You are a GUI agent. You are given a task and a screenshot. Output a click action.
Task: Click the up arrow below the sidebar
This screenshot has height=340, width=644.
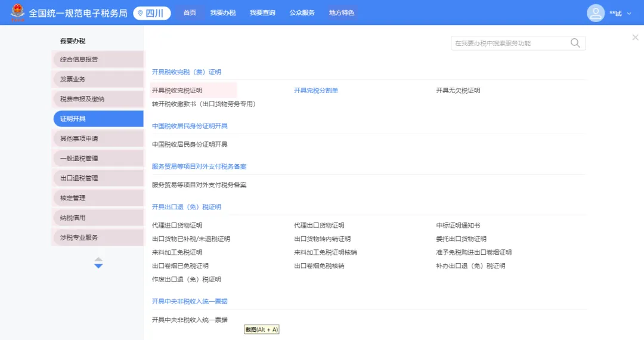tap(98, 259)
